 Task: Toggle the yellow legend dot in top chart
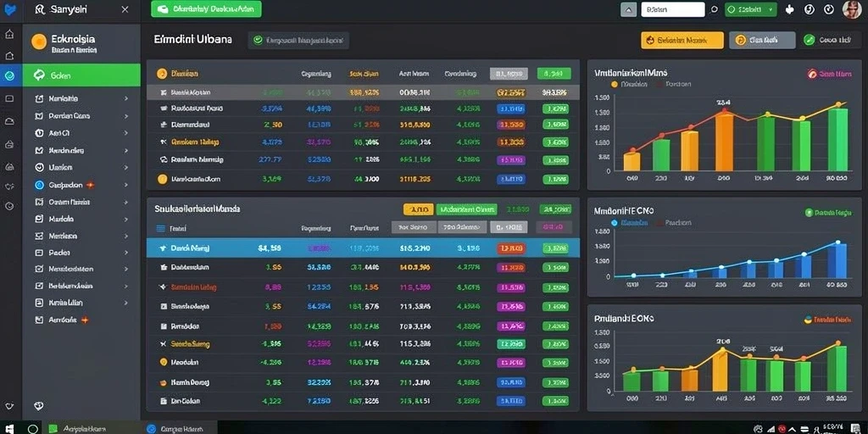point(614,85)
